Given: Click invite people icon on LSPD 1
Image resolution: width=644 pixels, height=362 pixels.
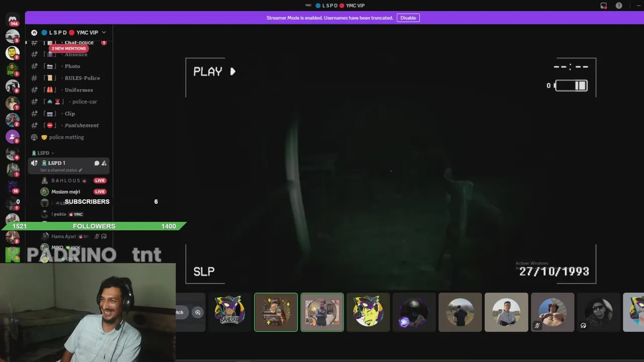Looking at the screenshot, I should 104,163.
